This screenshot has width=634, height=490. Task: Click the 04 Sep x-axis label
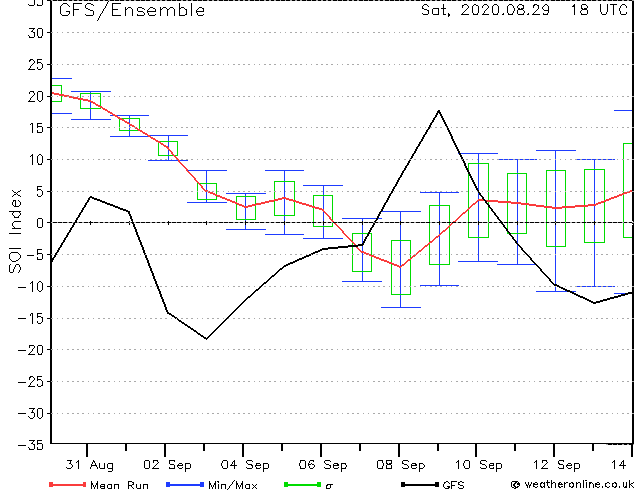pos(245,465)
